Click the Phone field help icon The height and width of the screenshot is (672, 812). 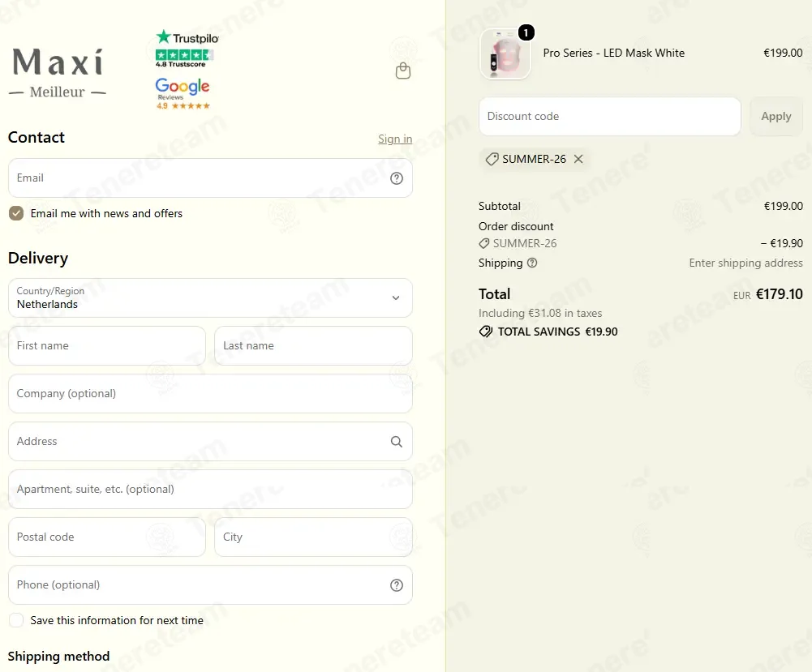[397, 585]
